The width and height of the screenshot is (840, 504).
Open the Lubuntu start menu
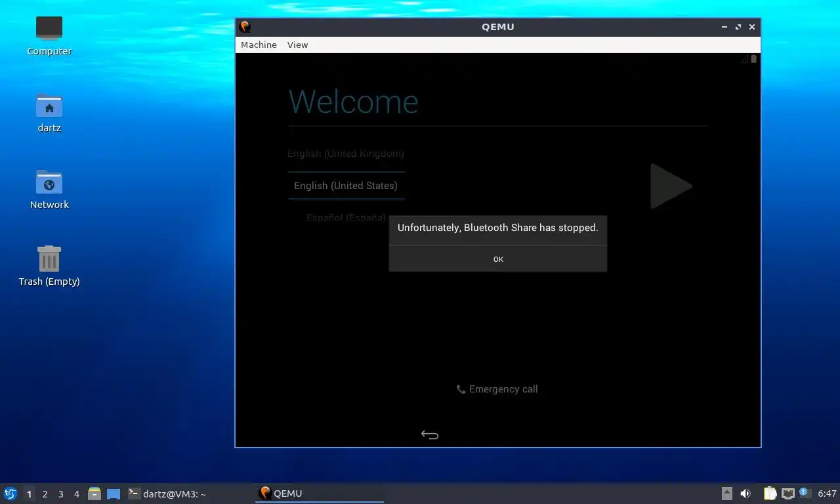[10, 493]
